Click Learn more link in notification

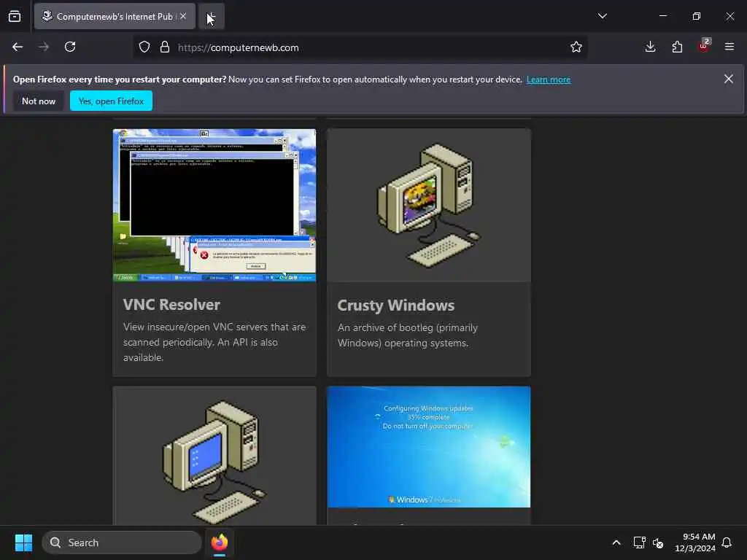pos(549,79)
